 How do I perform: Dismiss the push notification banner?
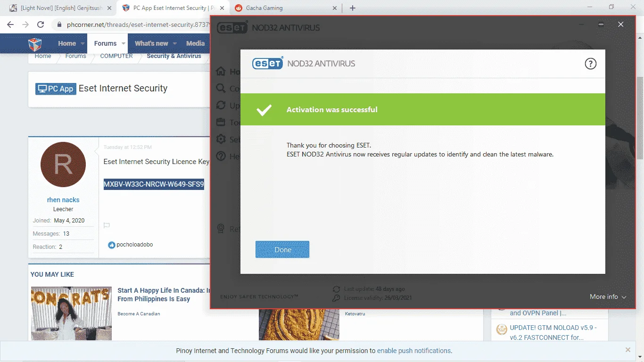[628, 350]
